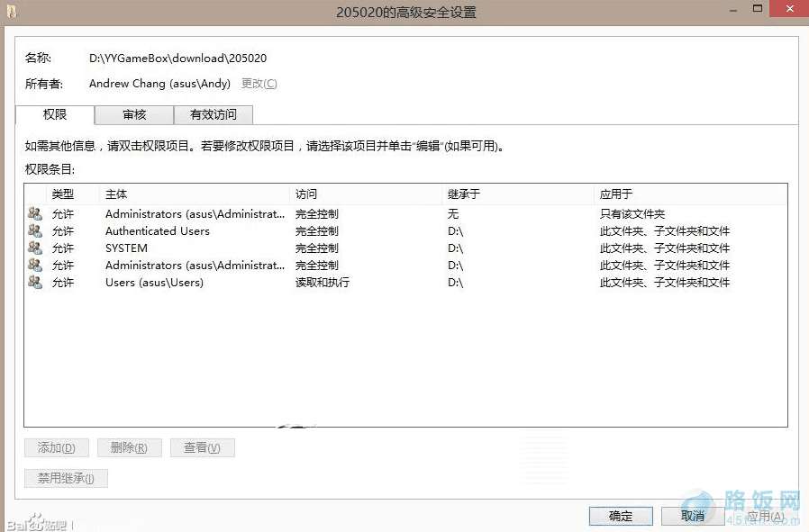
Task: Select 完全控制 in the Authenticated Users row
Action: coord(317,231)
